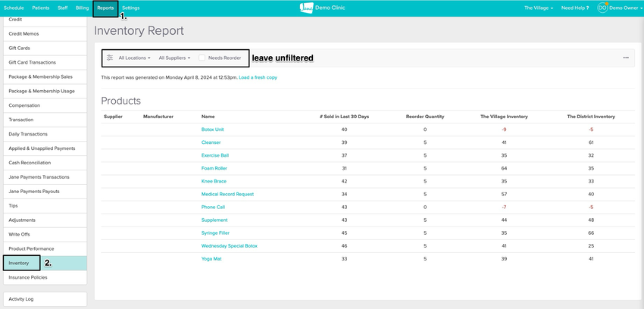Expand the All Locations dropdown
Screen dimensions: 644x309
point(134,58)
